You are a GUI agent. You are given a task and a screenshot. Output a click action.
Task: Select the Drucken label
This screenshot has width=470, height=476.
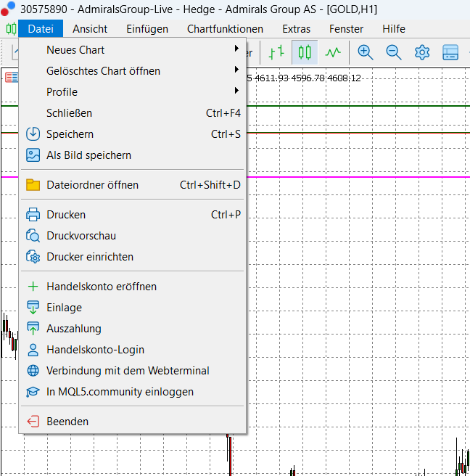point(66,215)
